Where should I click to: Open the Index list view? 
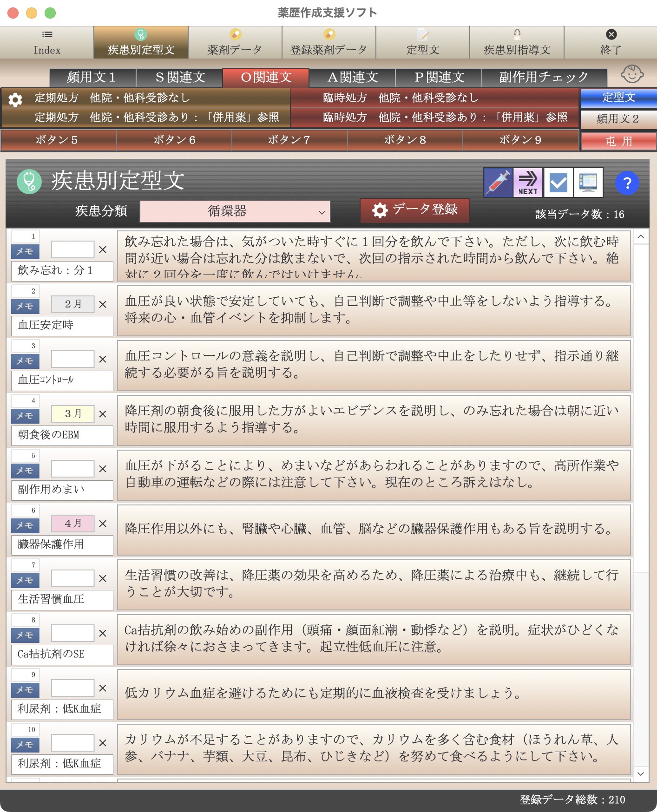coord(47,43)
